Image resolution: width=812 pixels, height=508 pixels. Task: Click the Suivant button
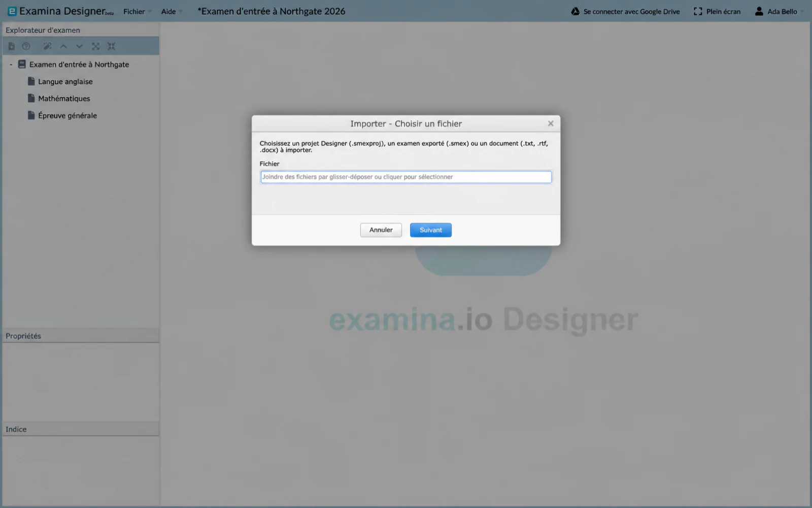pyautogui.click(x=430, y=230)
